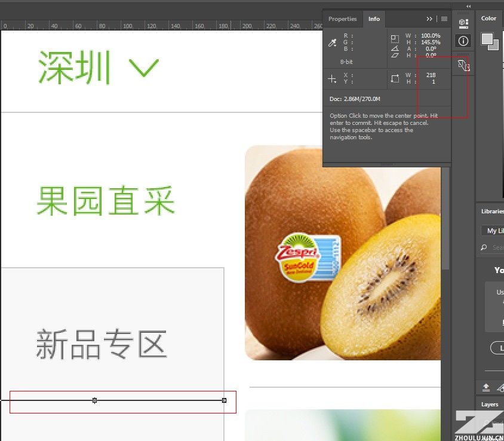Click the eyedropper icon in Info panel
This screenshot has height=441, width=504.
tap(333, 43)
